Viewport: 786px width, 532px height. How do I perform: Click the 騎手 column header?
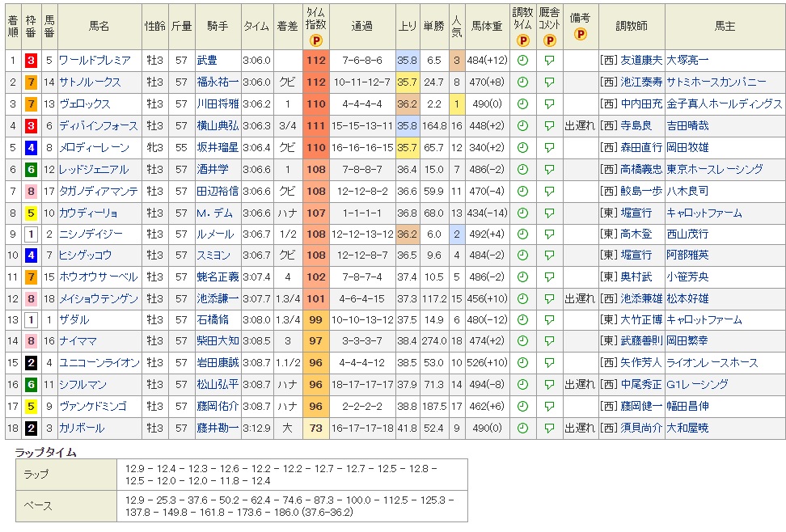tap(218, 26)
